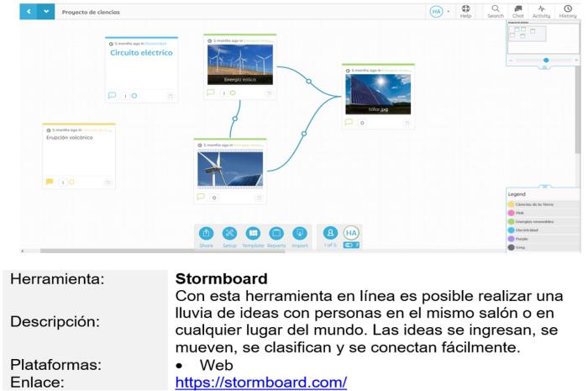This screenshot has width=588, height=391.
Task: Click the Share button in bottom toolbar
Action: [207, 235]
